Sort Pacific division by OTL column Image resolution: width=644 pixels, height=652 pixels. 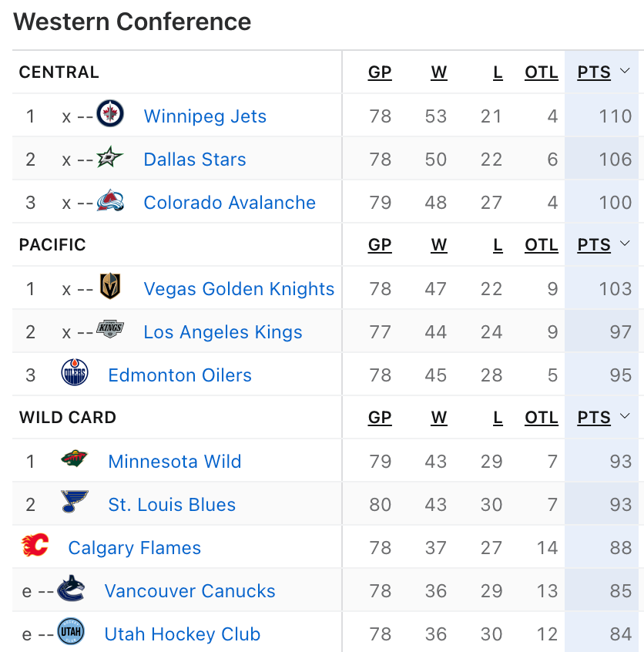click(x=542, y=245)
